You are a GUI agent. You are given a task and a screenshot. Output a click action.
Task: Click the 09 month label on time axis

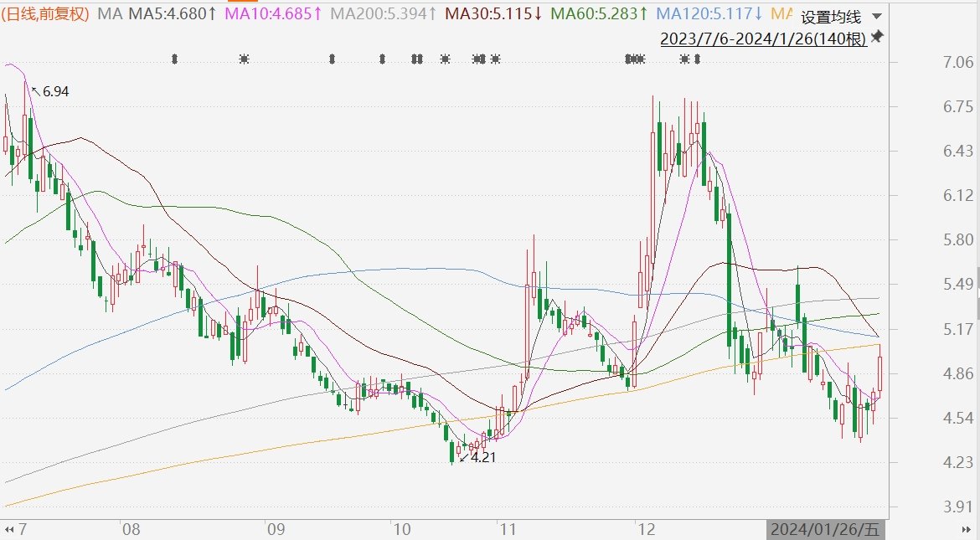(x=276, y=530)
